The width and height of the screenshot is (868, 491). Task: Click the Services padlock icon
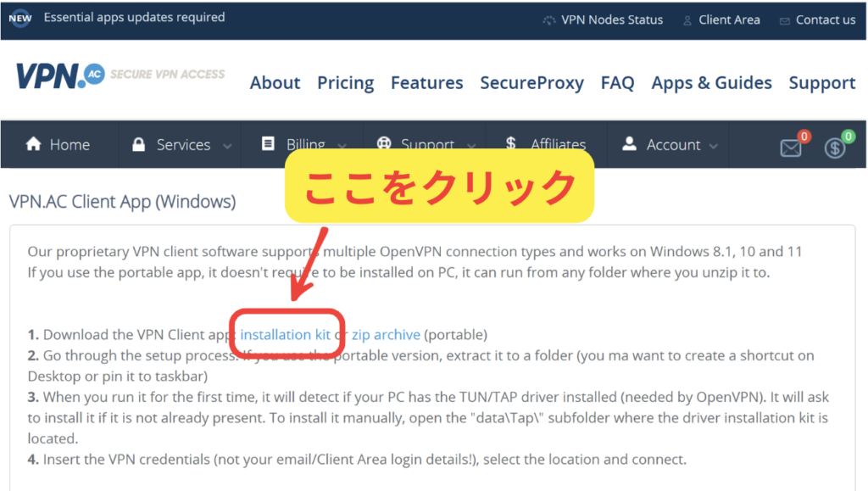click(x=138, y=144)
